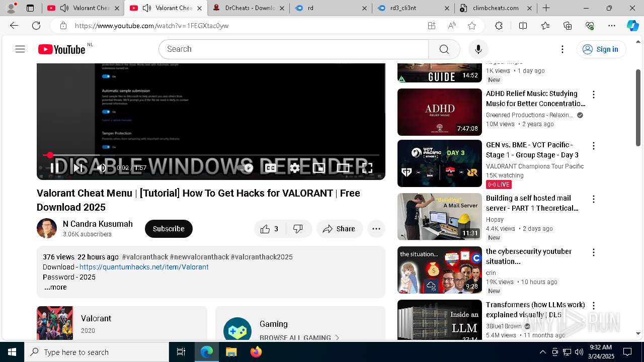
Task: Open a new browser tab
Action: pos(546,8)
